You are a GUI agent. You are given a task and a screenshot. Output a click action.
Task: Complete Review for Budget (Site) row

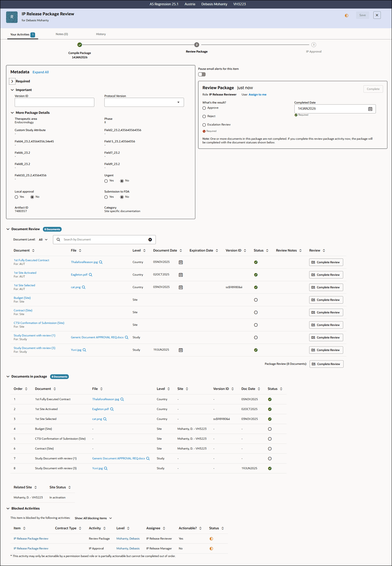[x=326, y=300]
